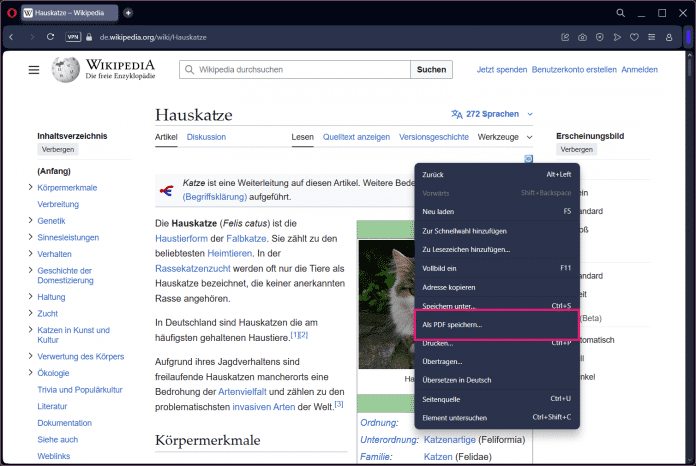Image resolution: width=696 pixels, height=466 pixels.
Task: Choose Element untersuchen entry
Action: (497, 418)
